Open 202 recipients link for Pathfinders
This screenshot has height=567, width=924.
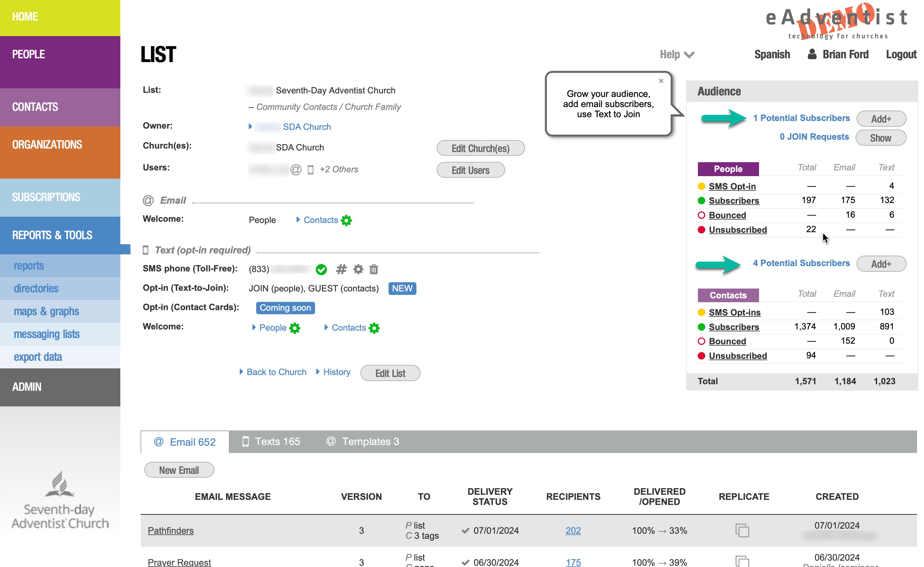point(573,531)
